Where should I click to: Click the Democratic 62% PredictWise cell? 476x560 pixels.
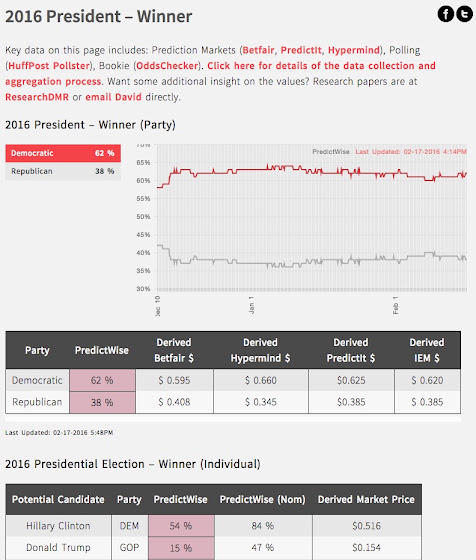(102, 380)
